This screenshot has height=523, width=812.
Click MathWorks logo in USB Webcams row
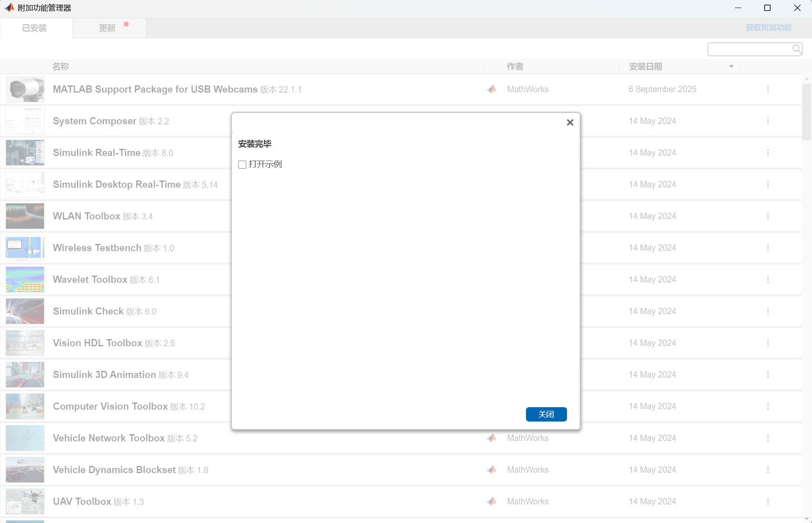(x=492, y=89)
